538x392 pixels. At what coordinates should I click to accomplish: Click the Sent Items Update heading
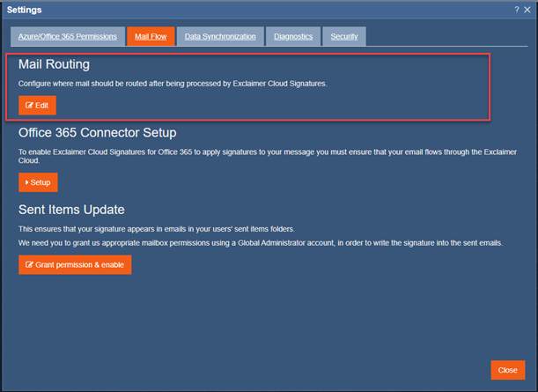click(x=71, y=210)
